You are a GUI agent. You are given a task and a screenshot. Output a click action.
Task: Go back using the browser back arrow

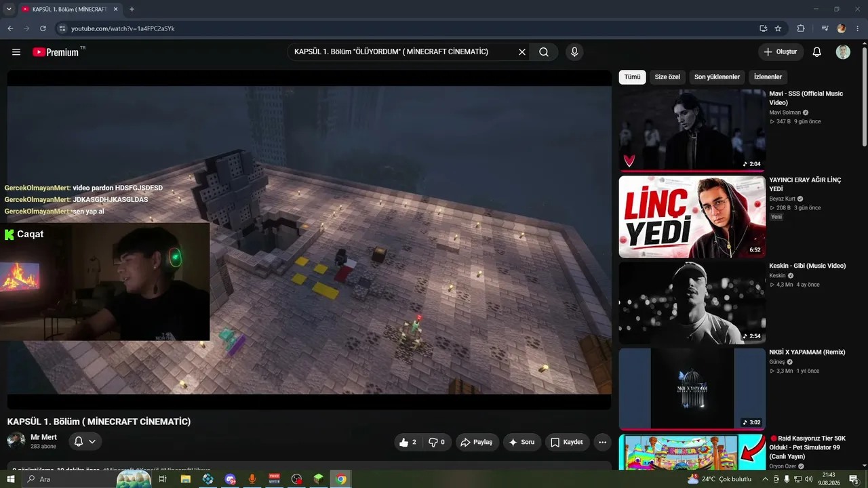pyautogui.click(x=10, y=28)
